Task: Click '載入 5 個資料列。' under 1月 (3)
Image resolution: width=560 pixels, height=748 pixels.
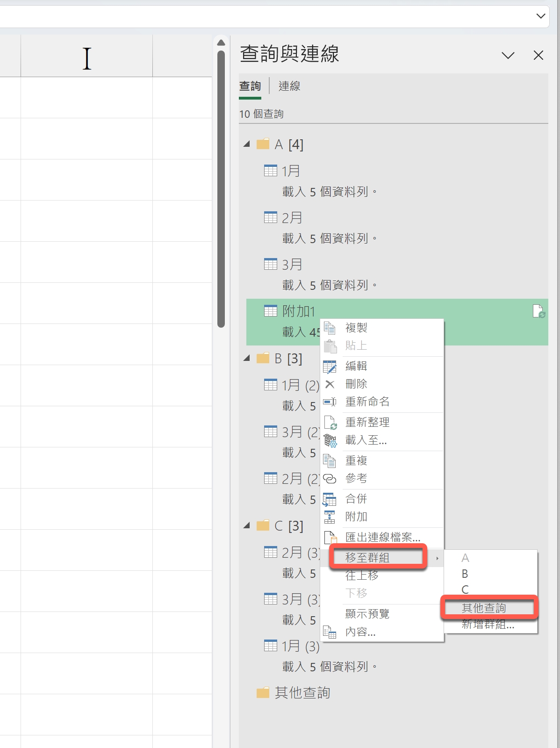Action: (x=330, y=667)
